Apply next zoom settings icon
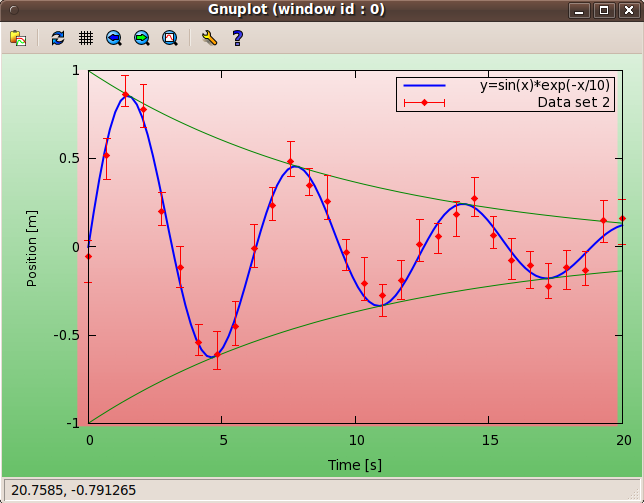 pyautogui.click(x=142, y=38)
